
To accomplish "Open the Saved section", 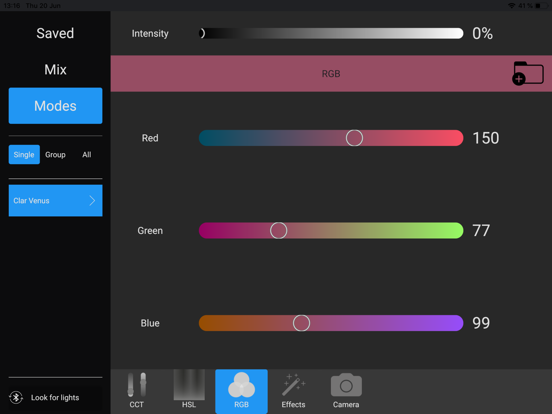I will tap(55, 33).
